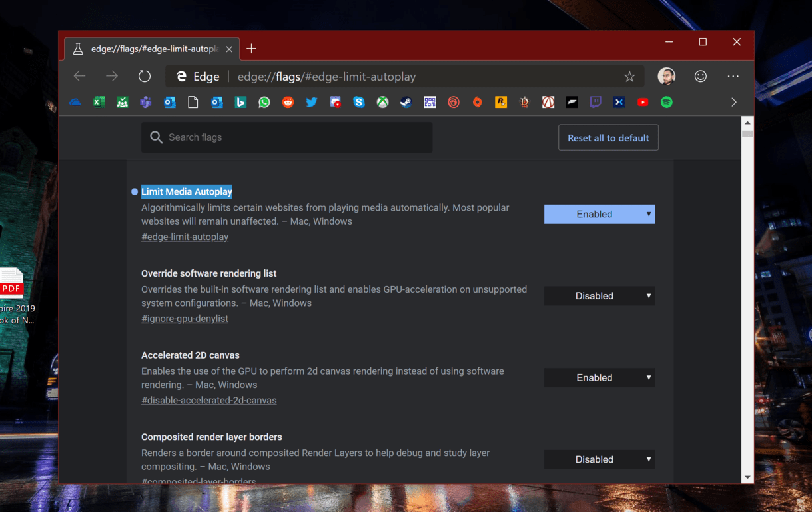Image resolution: width=812 pixels, height=512 pixels.
Task: Open the Limit Media Autoplay state dropdown
Action: (600, 214)
